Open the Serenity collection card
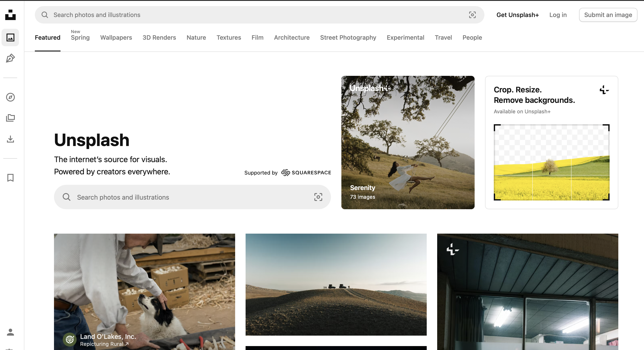This screenshot has height=350, width=644. [x=408, y=143]
